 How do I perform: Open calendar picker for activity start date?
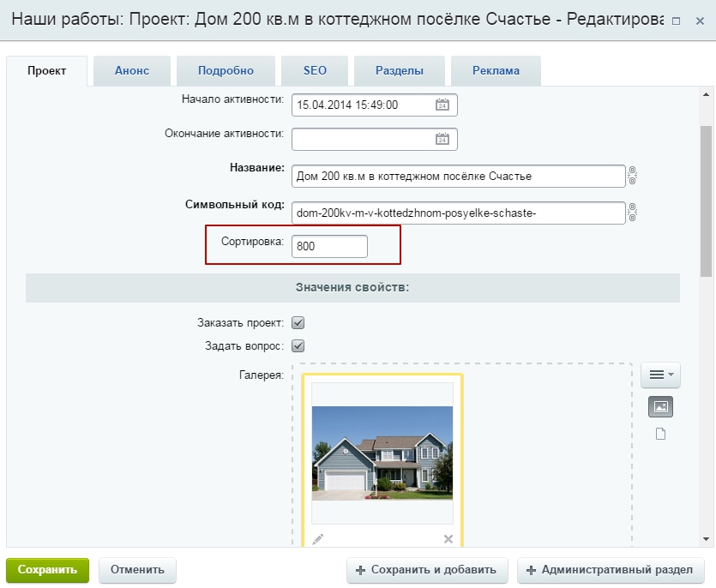tap(442, 105)
